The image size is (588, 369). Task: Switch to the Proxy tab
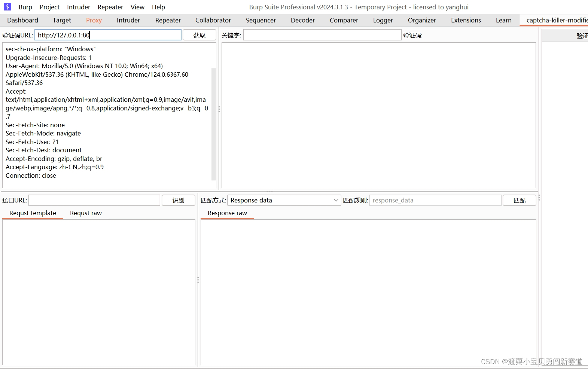pyautogui.click(x=94, y=20)
